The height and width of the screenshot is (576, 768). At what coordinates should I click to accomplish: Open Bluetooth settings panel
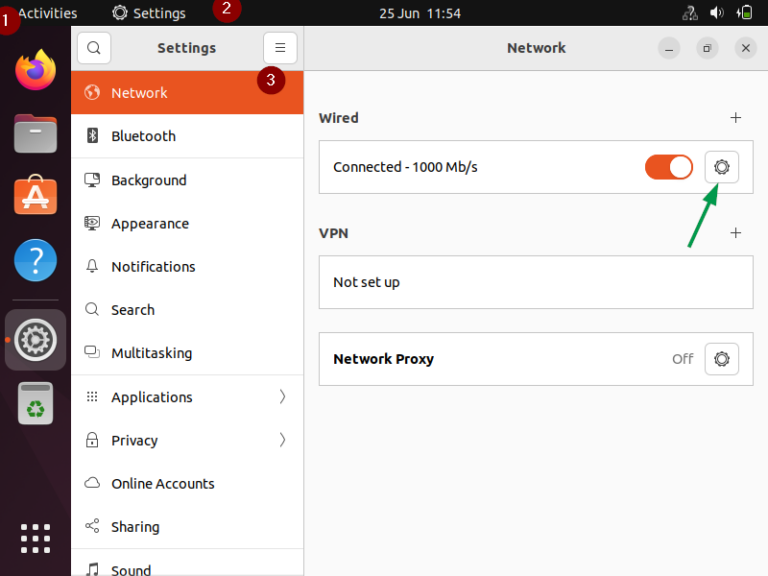pos(187,136)
